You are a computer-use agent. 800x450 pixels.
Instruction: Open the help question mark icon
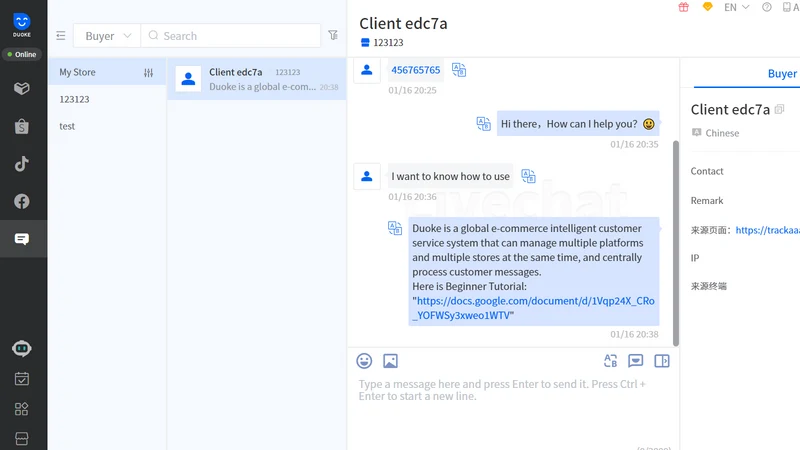click(x=766, y=7)
